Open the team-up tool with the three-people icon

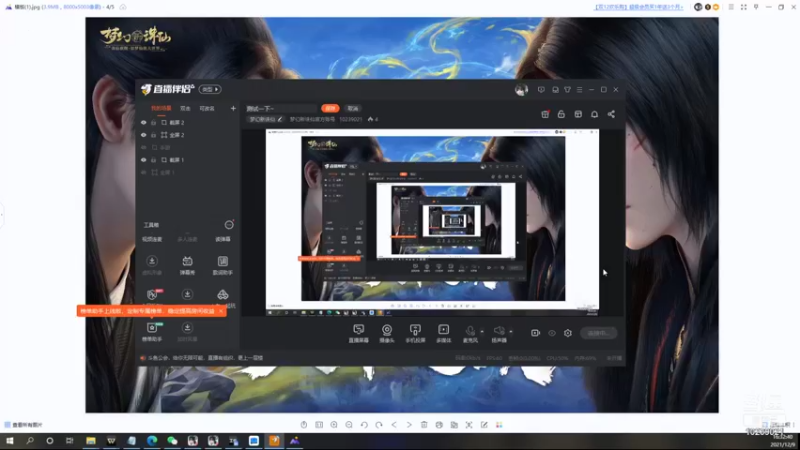(223, 294)
